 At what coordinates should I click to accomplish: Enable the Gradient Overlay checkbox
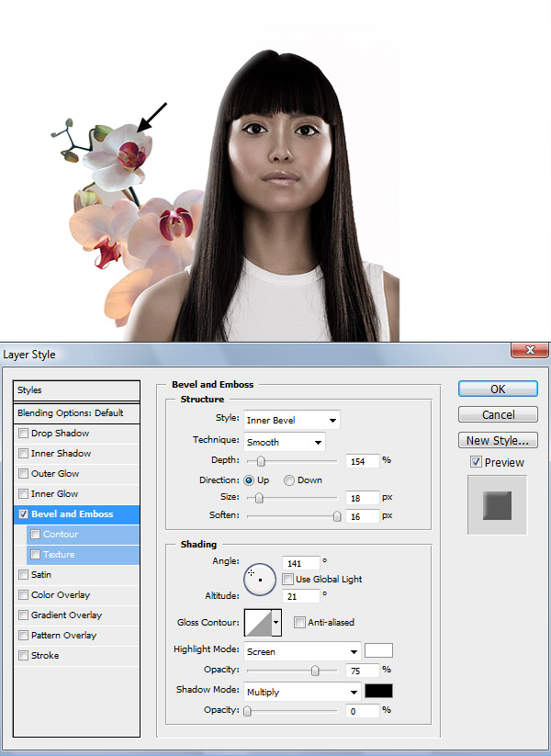pos(23,615)
